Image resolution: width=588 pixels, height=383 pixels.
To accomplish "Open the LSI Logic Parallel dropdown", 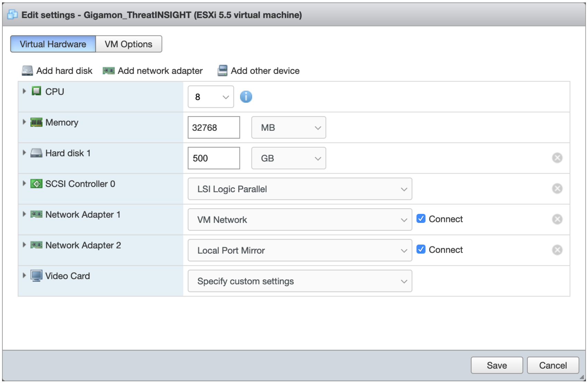I will [300, 189].
